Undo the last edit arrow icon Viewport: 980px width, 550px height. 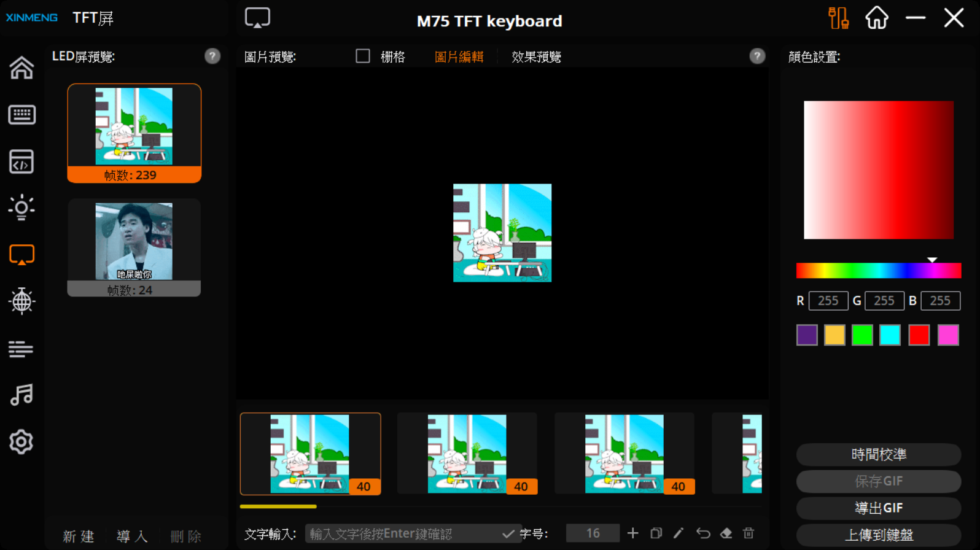pos(703,533)
